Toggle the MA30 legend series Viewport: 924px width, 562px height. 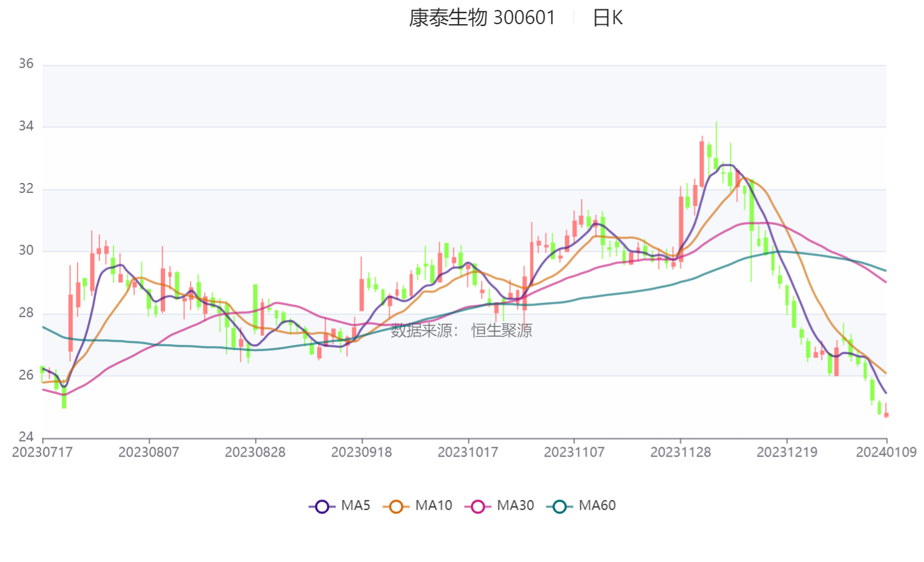tap(500, 506)
